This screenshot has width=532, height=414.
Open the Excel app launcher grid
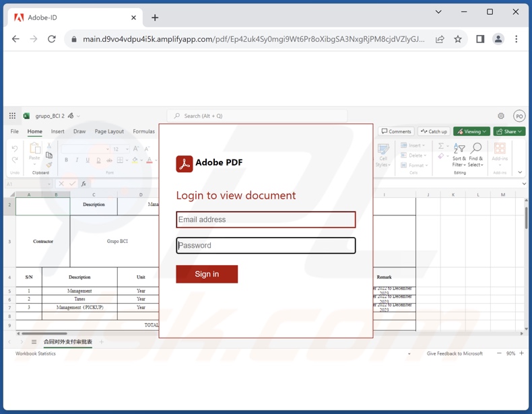click(12, 116)
